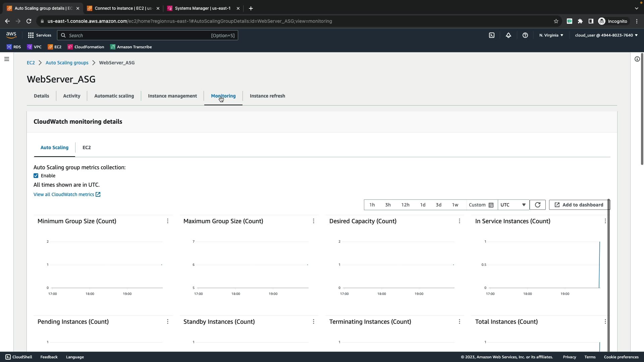This screenshot has height=362, width=644.
Task: Uncheck the Enable metrics collection checkbox
Action: [x=36, y=176]
